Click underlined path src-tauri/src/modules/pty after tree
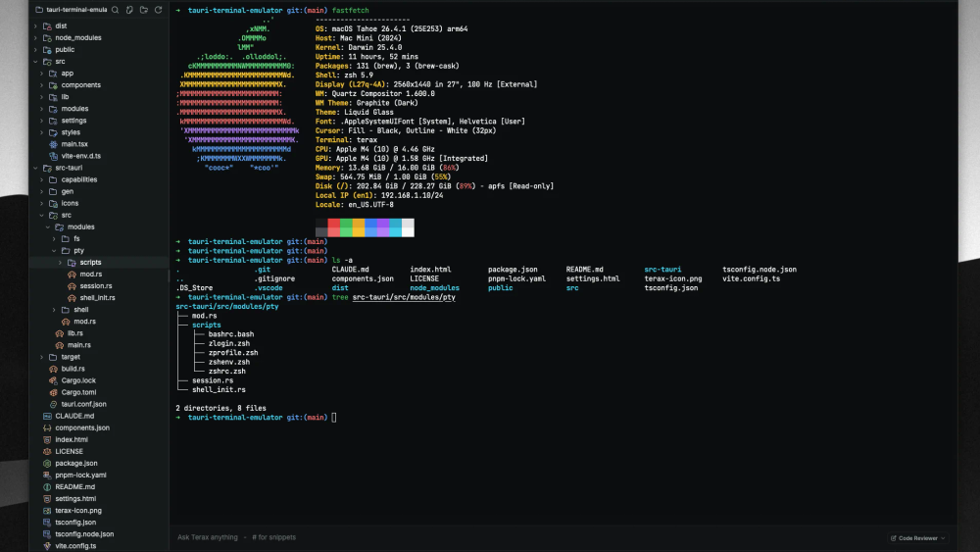This screenshot has height=552, width=980. [404, 297]
